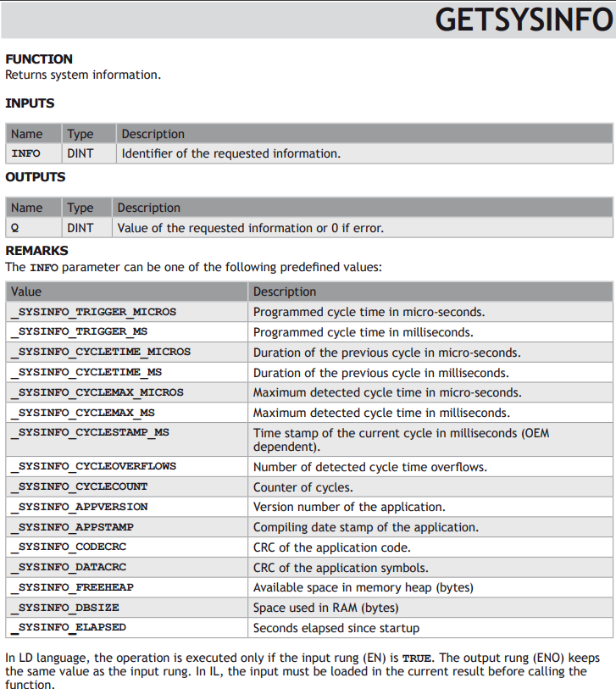Select the _SYSINFO_TRIGGER_MICROS value

[x=93, y=312]
